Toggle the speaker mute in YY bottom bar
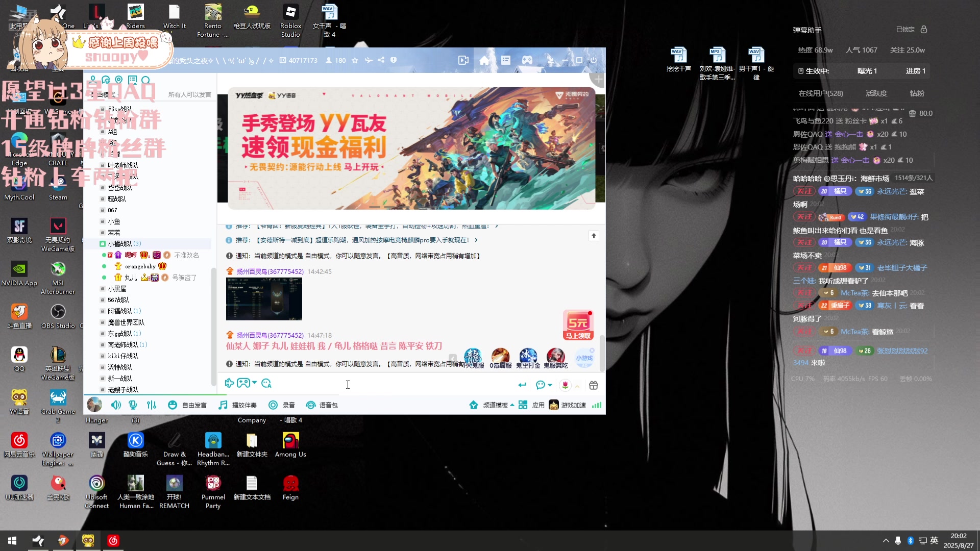980x551 pixels. [x=116, y=405]
